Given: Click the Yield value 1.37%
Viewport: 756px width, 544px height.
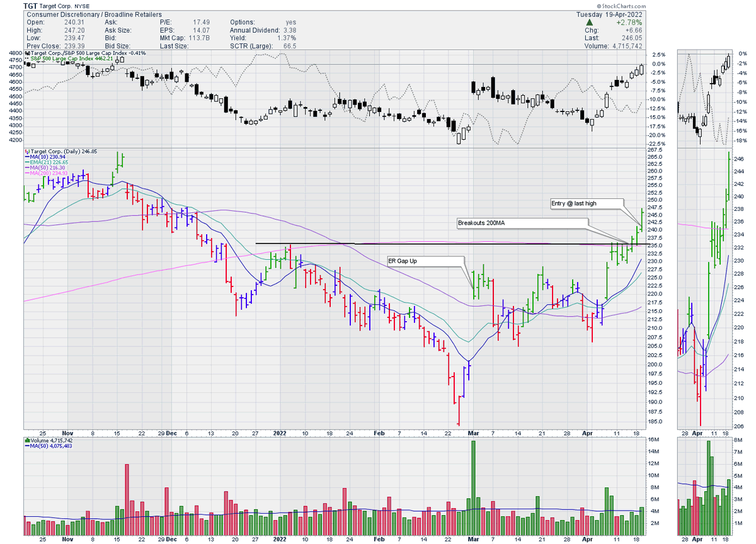Looking at the screenshot, I should [x=287, y=37].
